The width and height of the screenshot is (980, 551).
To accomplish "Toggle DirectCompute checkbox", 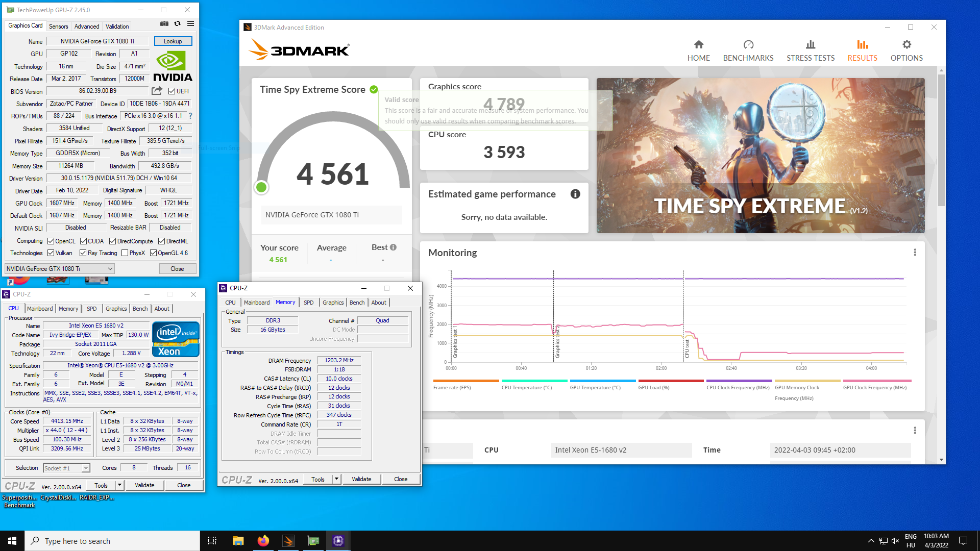I will tap(112, 241).
